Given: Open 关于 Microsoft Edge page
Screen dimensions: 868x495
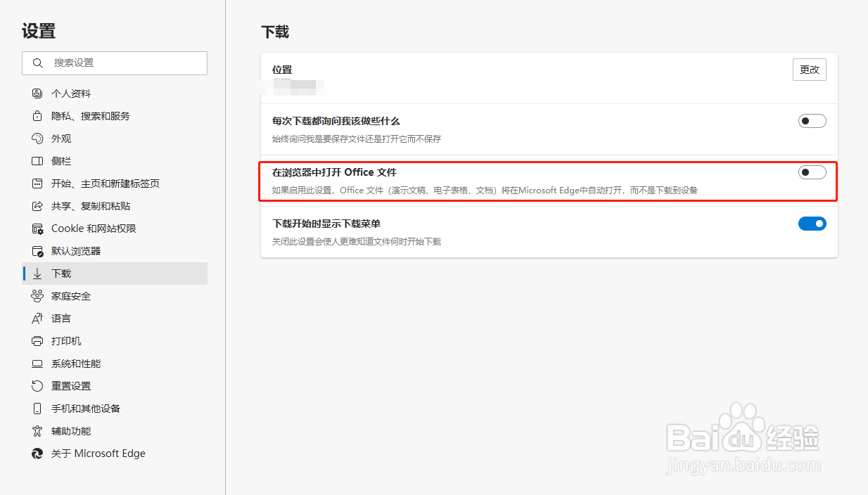Looking at the screenshot, I should [115, 454].
